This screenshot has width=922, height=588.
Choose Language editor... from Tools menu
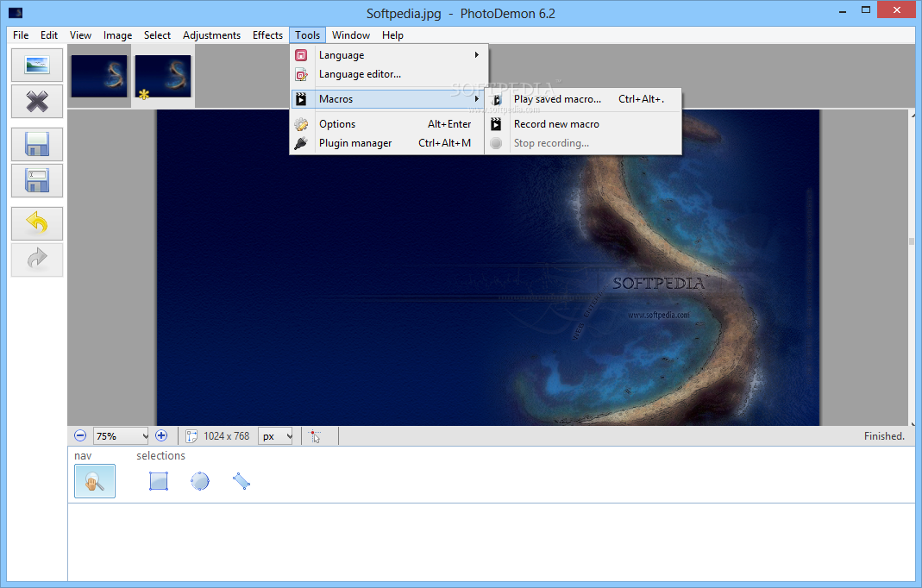(389, 74)
